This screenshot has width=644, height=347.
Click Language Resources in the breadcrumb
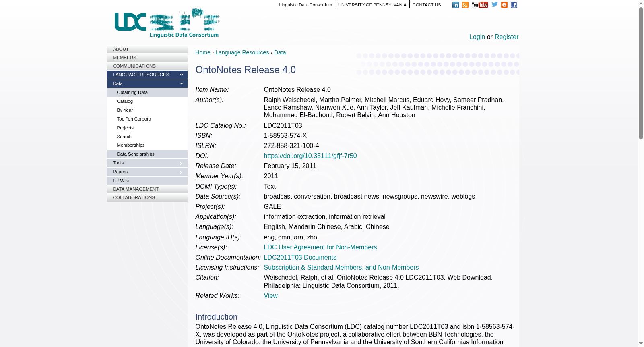point(242,52)
